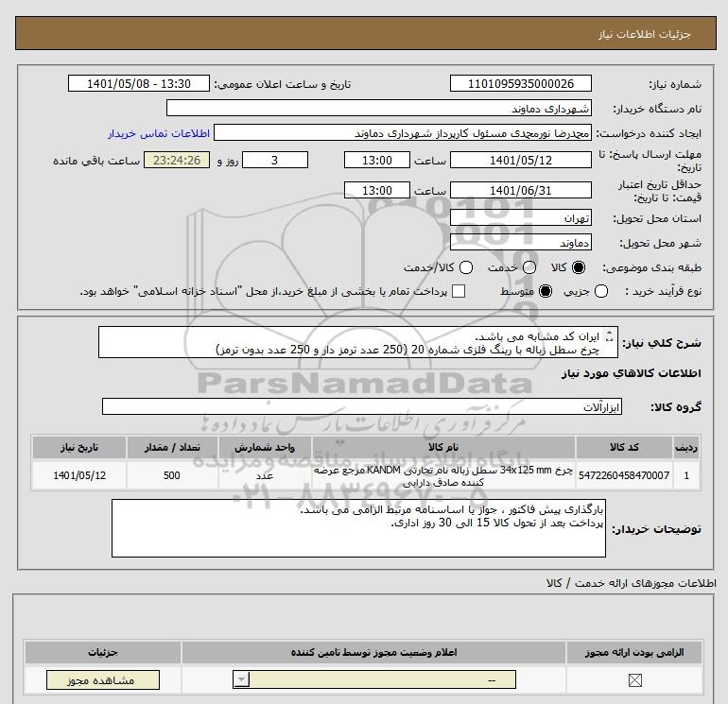Select the کالا/خدمت category radio button

coord(466,267)
